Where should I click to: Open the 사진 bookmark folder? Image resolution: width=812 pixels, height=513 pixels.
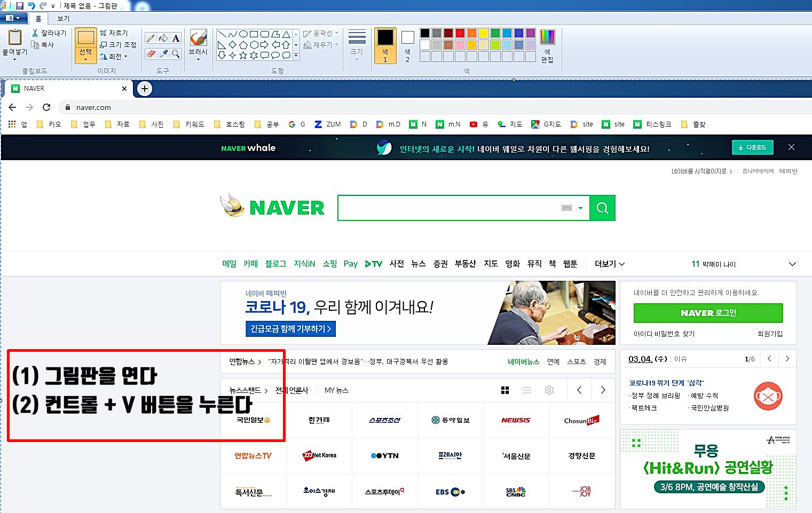152,124
